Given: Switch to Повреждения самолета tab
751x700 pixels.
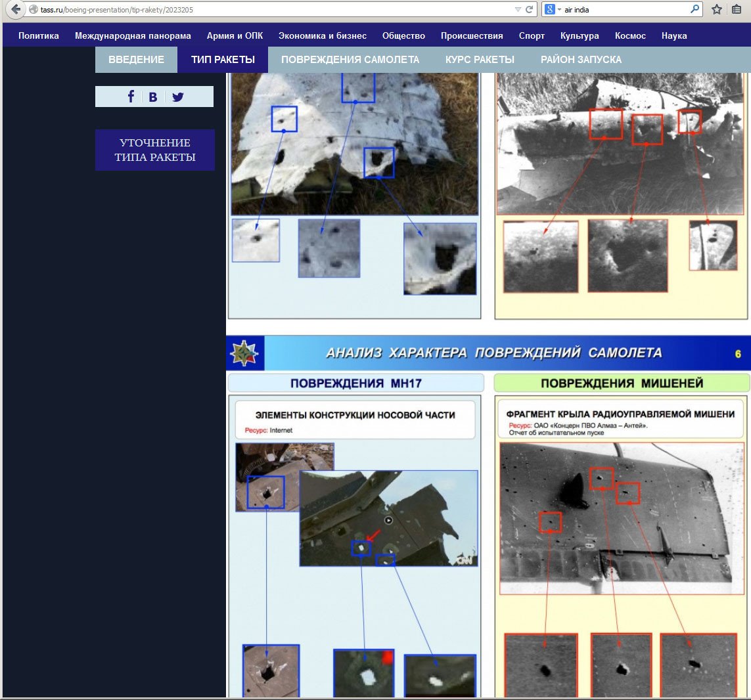Looking at the screenshot, I should click(x=350, y=60).
